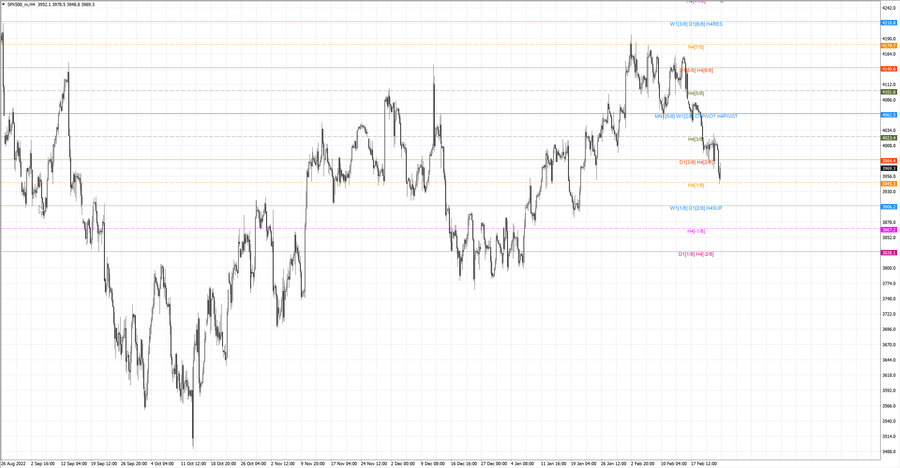Image resolution: width=900 pixels, height=468 pixels.
Task: Click the 3696.0 value on price axis
Action: coord(889,329)
